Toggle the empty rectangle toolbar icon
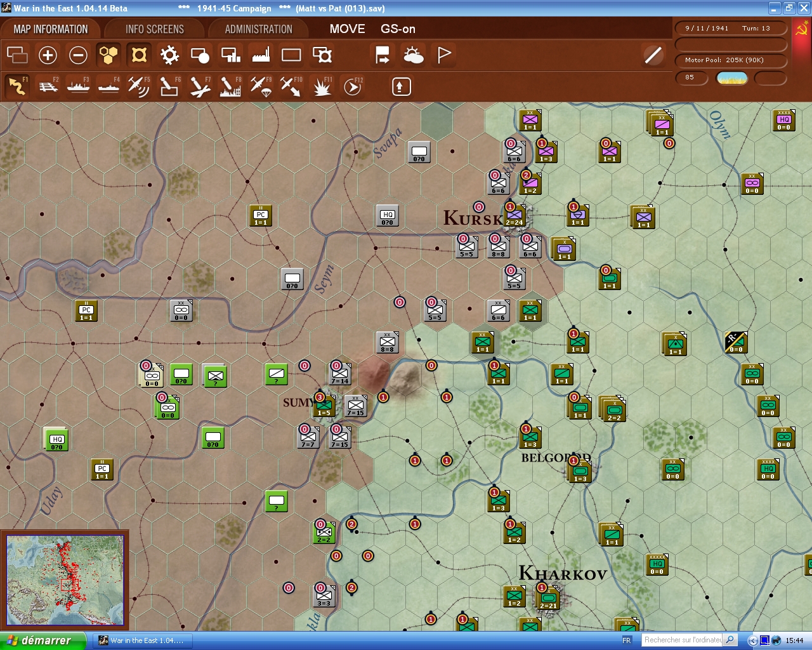Viewport: 812px width, 650px height. coord(291,55)
